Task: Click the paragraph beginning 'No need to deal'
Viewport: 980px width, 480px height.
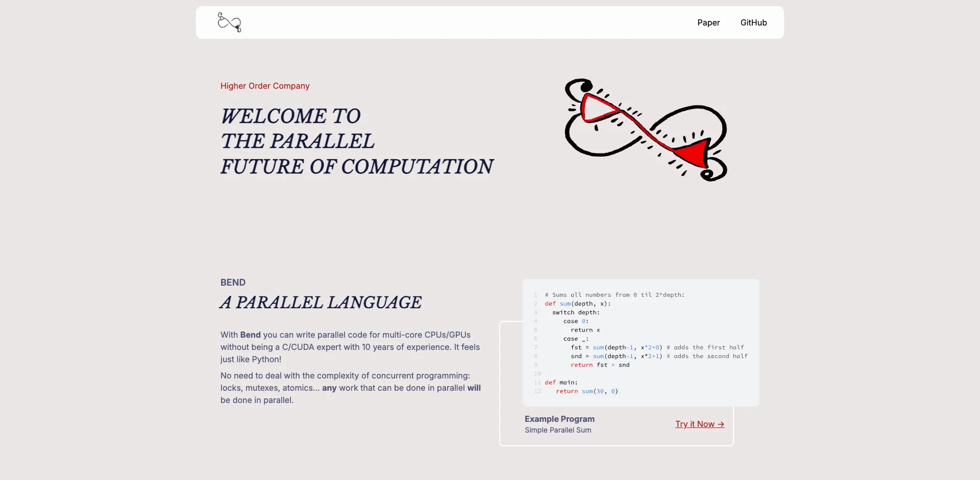Action: pyautogui.click(x=351, y=388)
